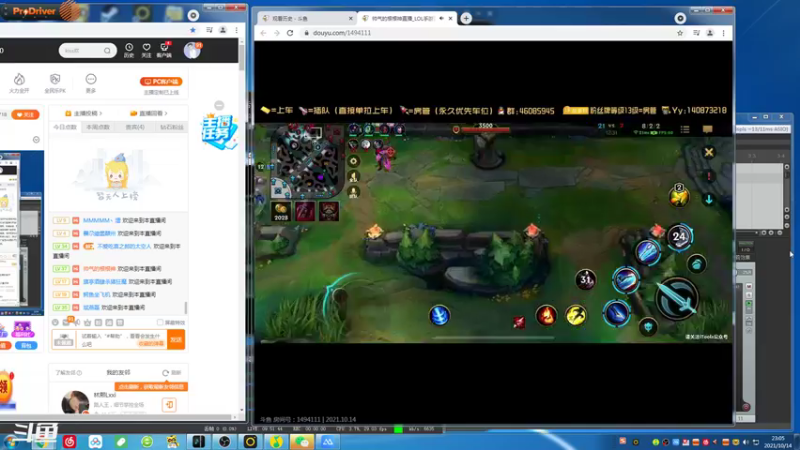Collapse the 主播任务 floating widget with minus button
This screenshot has height=450, width=800.
pyautogui.click(x=219, y=105)
